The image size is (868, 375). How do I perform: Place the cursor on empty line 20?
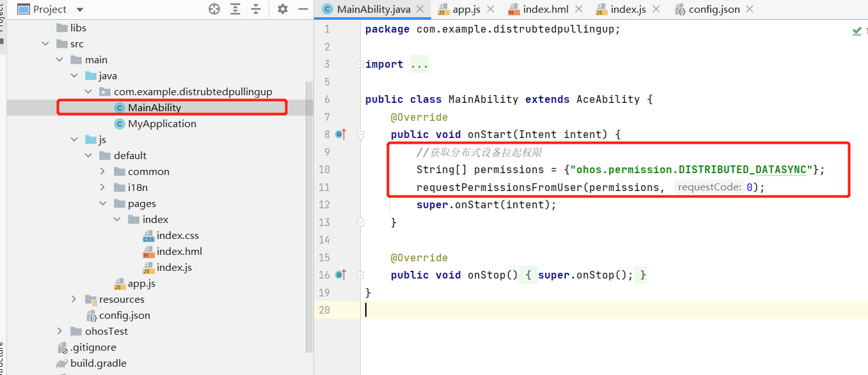[x=614, y=310]
